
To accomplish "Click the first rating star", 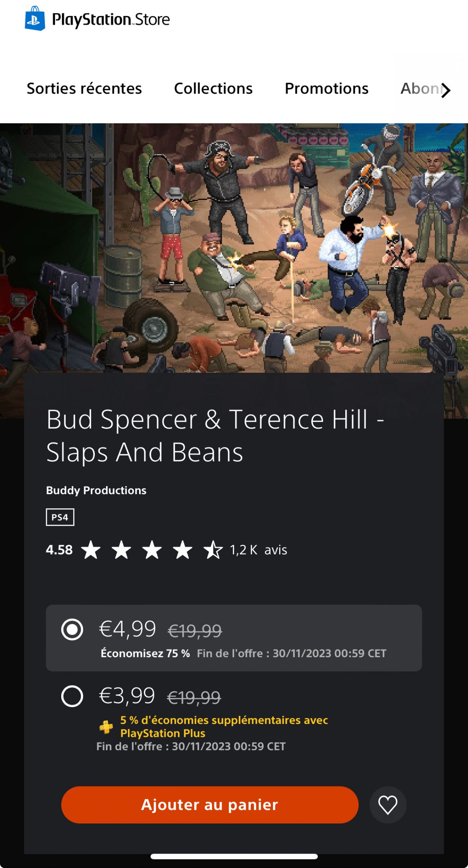I will pyautogui.click(x=91, y=550).
